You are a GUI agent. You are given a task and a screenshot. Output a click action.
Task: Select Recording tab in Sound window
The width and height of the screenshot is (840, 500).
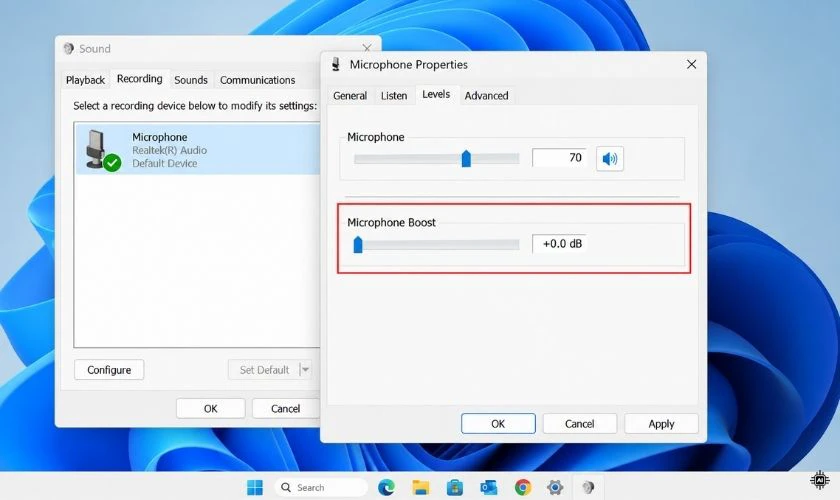(139, 79)
